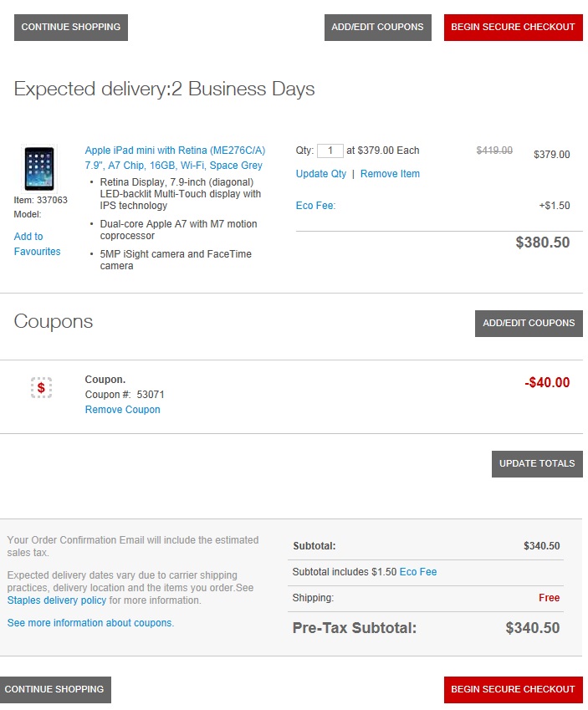
Task: Click the Coupons section heading
Action: click(54, 322)
